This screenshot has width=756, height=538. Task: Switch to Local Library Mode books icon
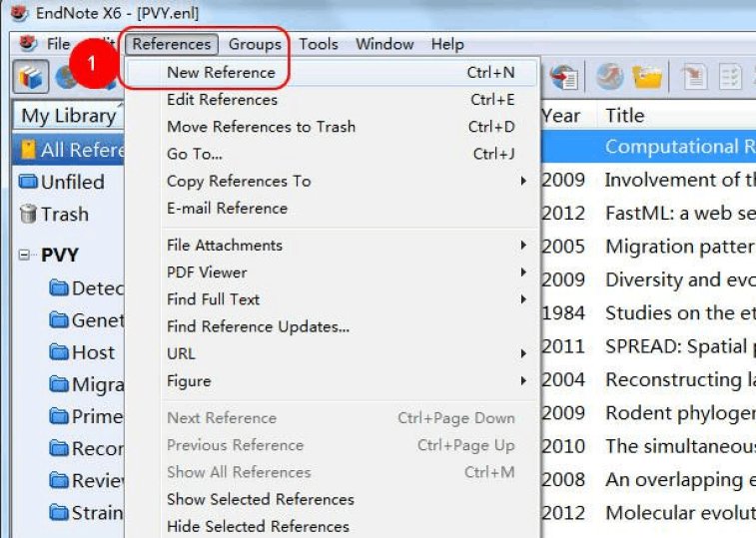pos(31,77)
